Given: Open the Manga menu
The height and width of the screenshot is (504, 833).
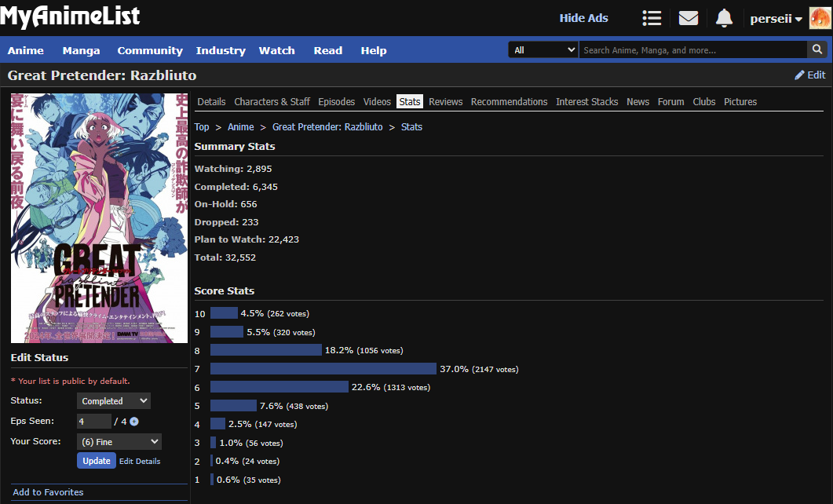Looking at the screenshot, I should 82,50.
